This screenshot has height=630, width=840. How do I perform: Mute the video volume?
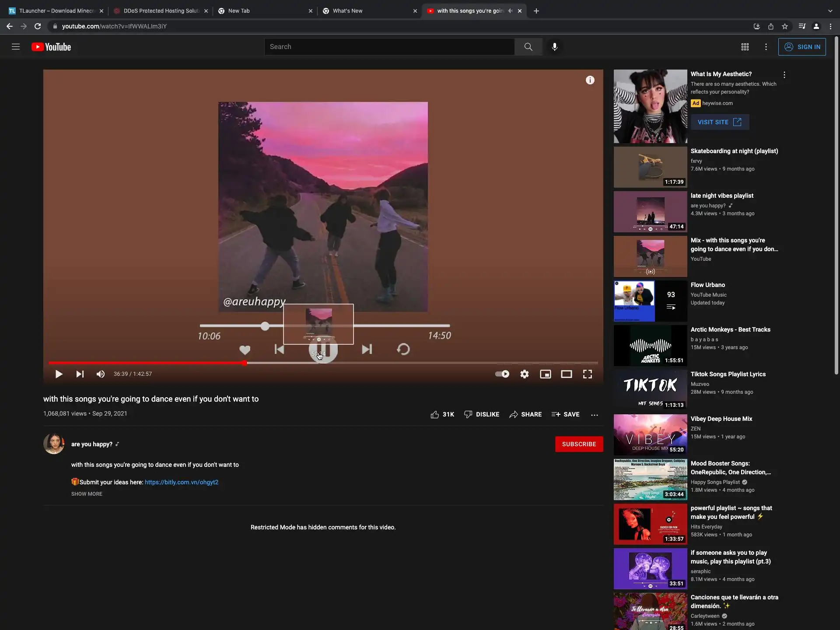101,374
